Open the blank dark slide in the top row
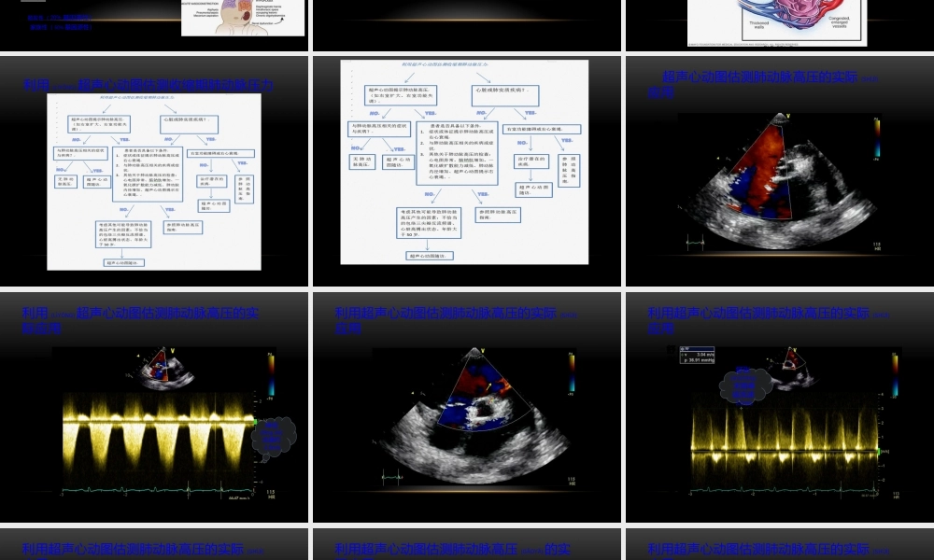This screenshot has width=934, height=560. [x=466, y=24]
